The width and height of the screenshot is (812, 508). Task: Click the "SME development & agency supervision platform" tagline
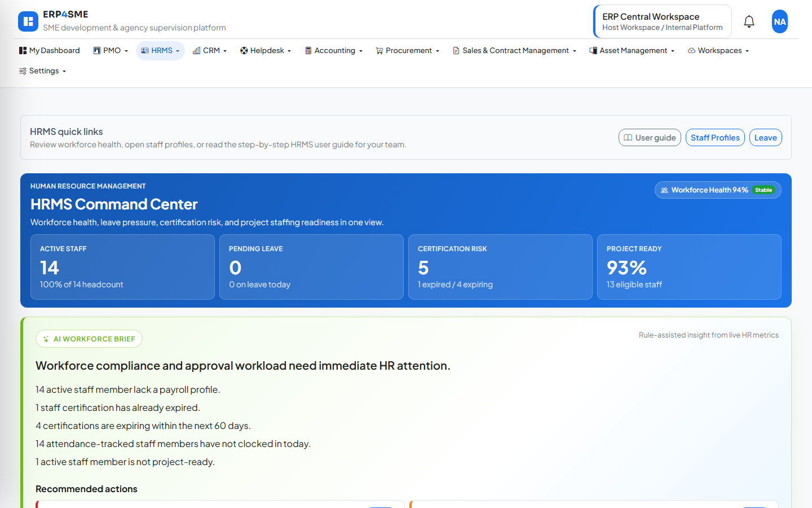pyautogui.click(x=134, y=28)
